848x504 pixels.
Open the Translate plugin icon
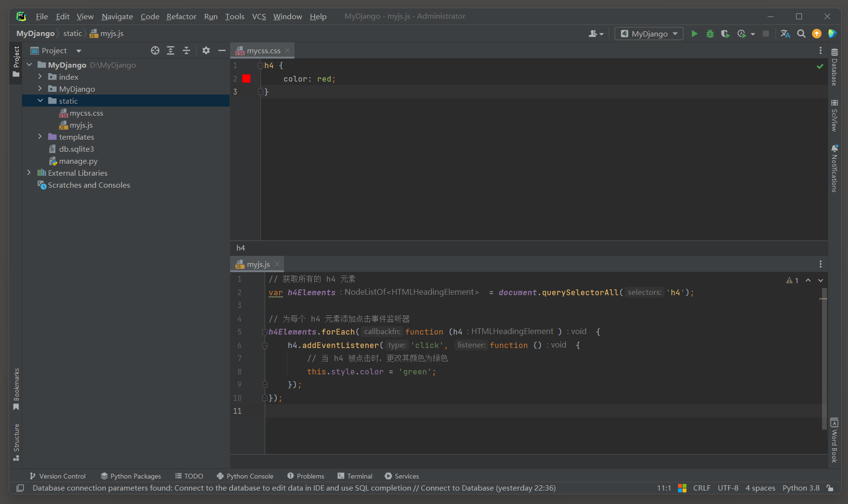coord(785,34)
